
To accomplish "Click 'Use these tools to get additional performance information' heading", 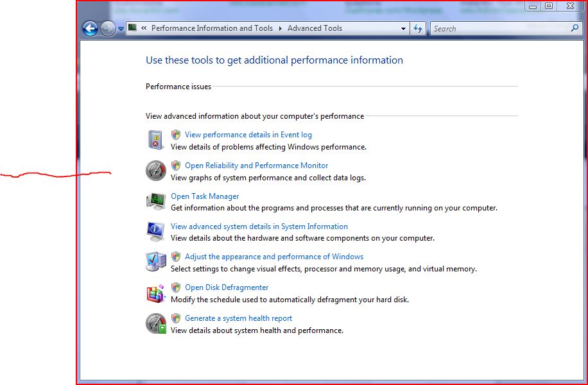I will (274, 60).
